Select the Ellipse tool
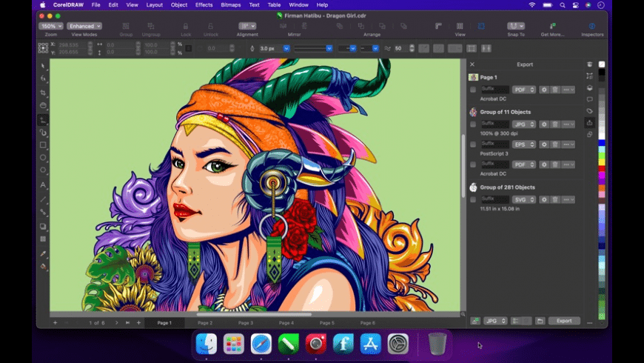The height and width of the screenshot is (363, 644). point(43,158)
